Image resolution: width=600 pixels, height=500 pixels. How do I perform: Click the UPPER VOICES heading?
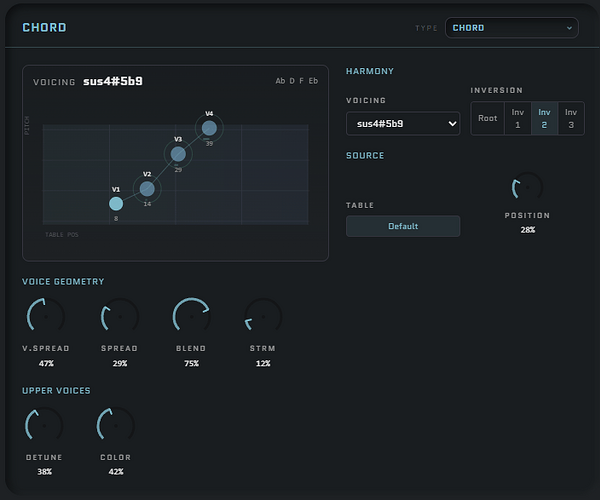click(x=56, y=391)
